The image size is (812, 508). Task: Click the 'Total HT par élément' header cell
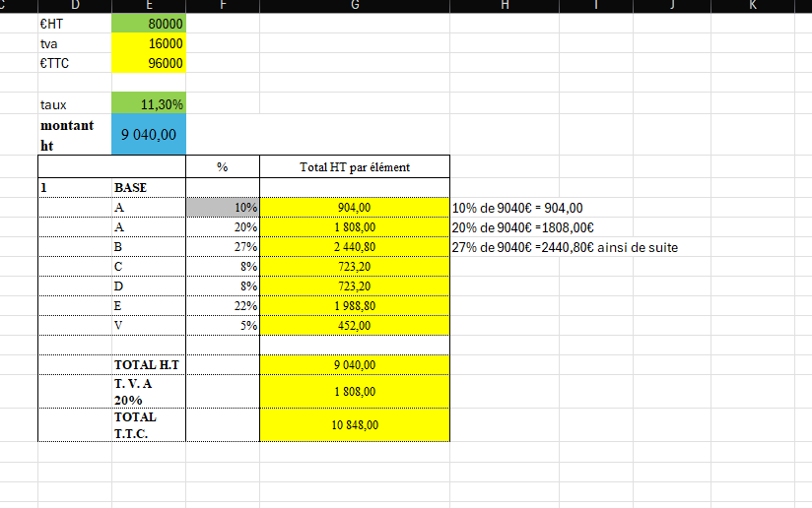355,167
